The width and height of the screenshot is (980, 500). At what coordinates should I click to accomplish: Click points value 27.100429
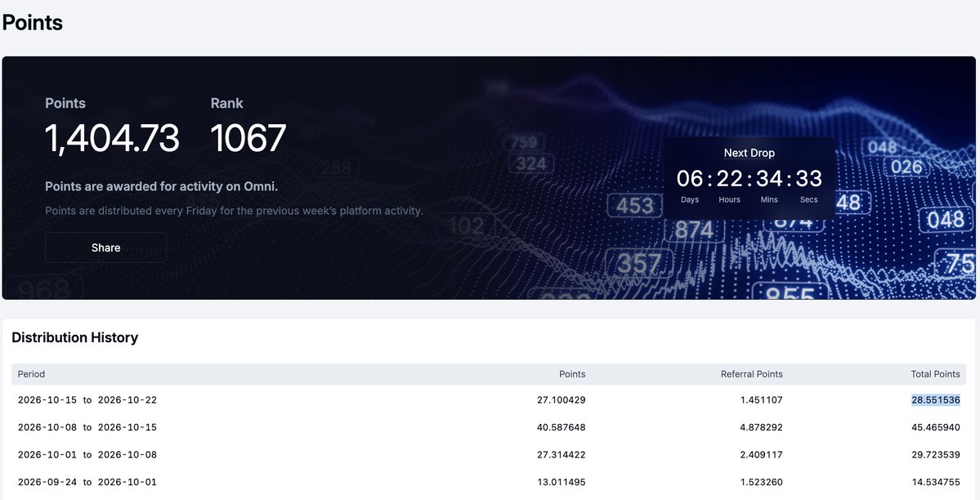coord(562,400)
